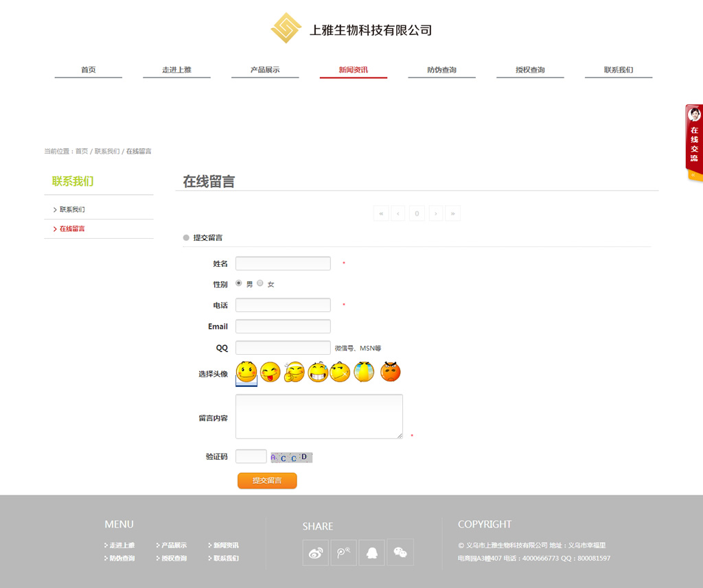Pick the angry red emoji avatar
Image resolution: width=703 pixels, height=588 pixels.
[390, 372]
